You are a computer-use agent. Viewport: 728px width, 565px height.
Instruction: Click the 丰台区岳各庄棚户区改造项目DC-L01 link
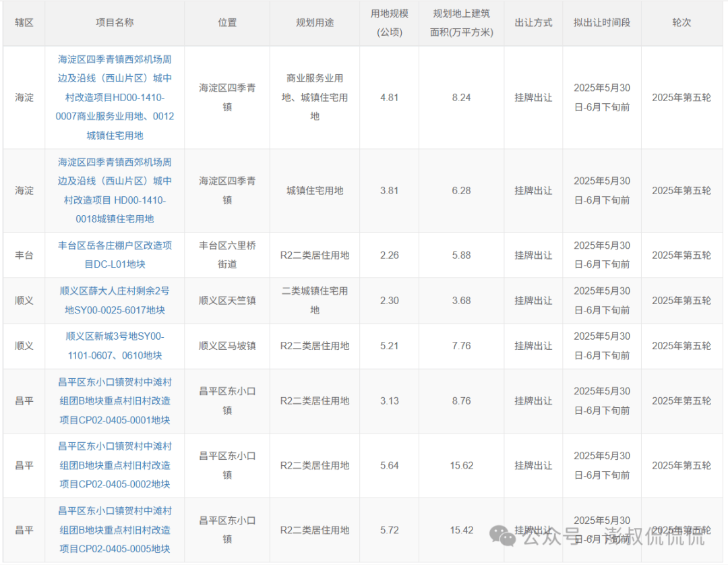coord(115,255)
